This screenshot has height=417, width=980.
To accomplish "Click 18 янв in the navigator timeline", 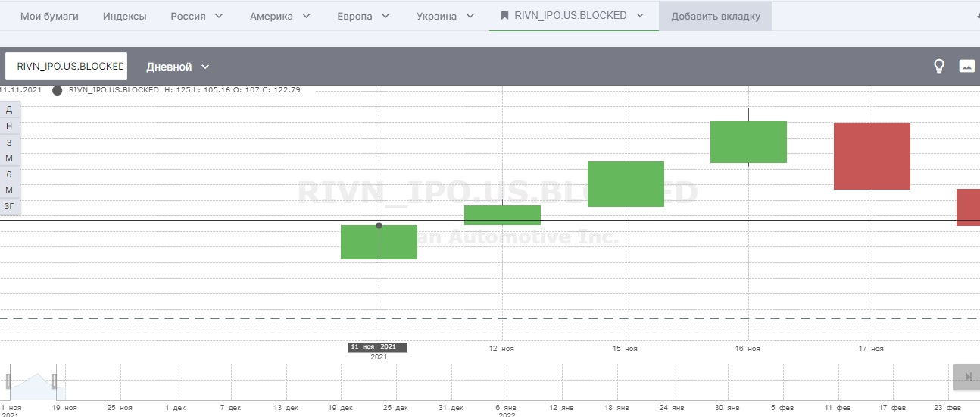I will pyautogui.click(x=618, y=407).
